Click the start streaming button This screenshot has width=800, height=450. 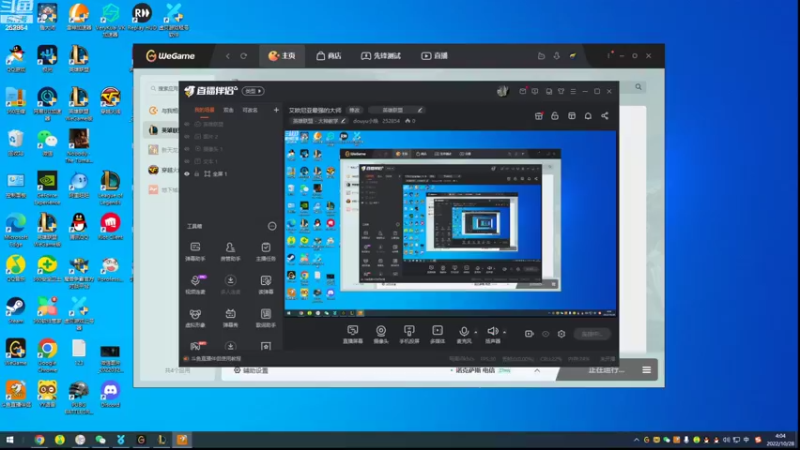pos(592,334)
